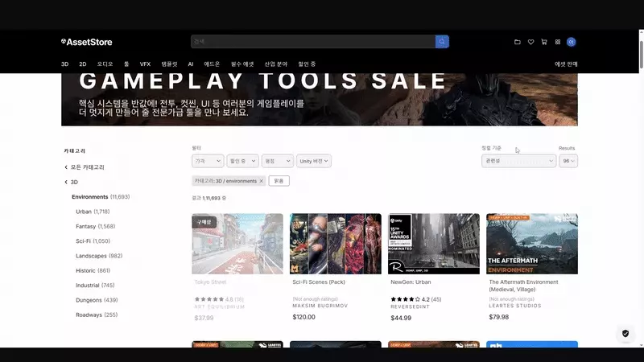
Task: Select the Urban subcategory
Action: 93,212
